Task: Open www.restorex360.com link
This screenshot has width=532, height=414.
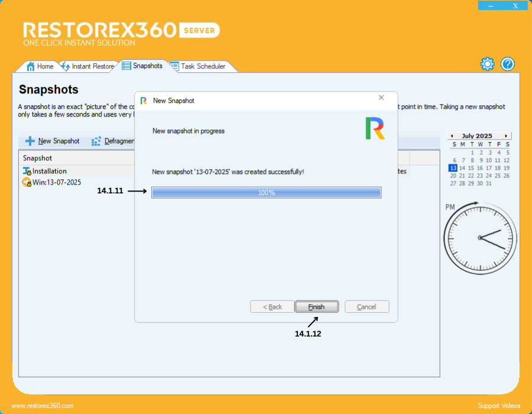Action: click(43, 406)
